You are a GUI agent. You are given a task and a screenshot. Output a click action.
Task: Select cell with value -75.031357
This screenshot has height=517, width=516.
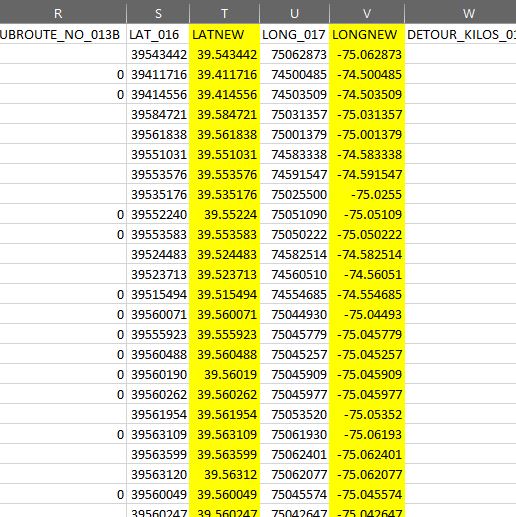[367, 114]
